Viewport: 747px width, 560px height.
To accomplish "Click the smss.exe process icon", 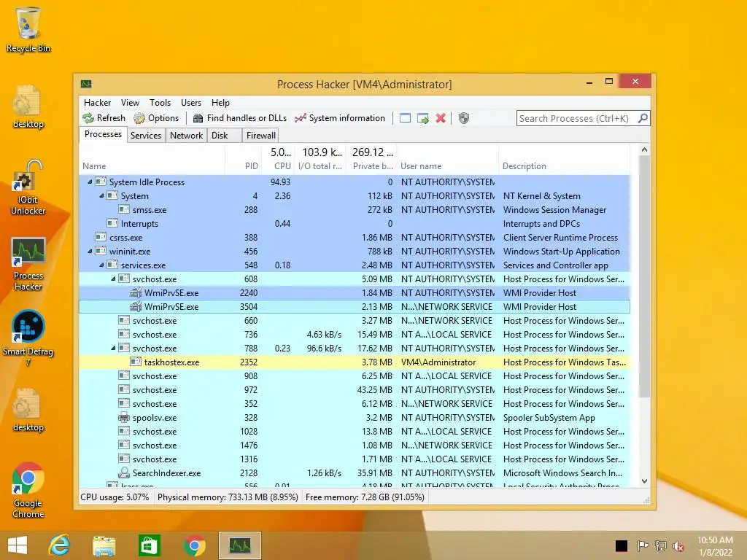I will pos(124,209).
